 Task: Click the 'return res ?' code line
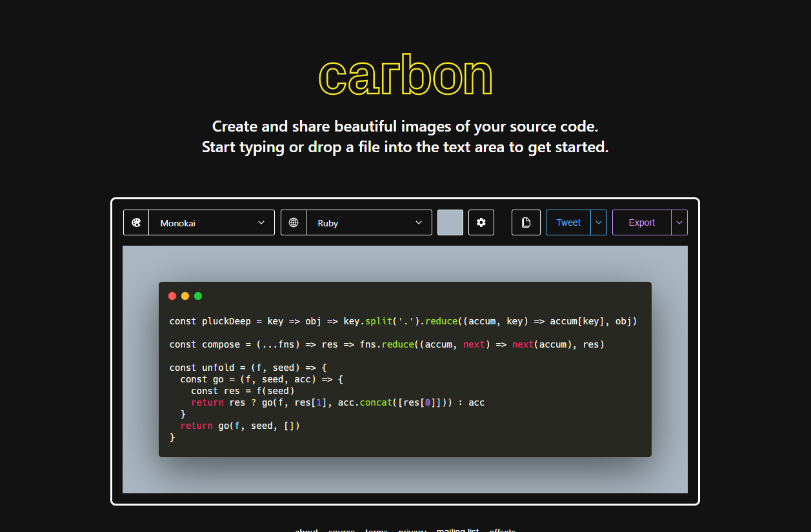pyautogui.click(x=338, y=402)
